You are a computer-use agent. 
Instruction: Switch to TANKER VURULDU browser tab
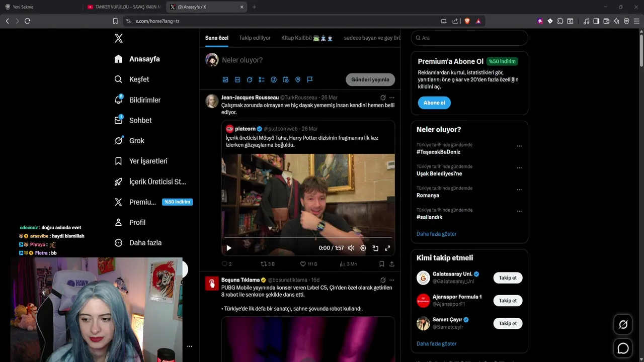click(124, 7)
